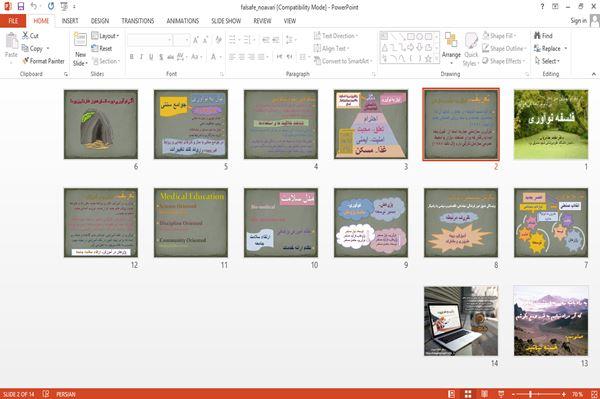Click the Bullets list icon
The image size is (600, 399).
[x=233, y=40]
